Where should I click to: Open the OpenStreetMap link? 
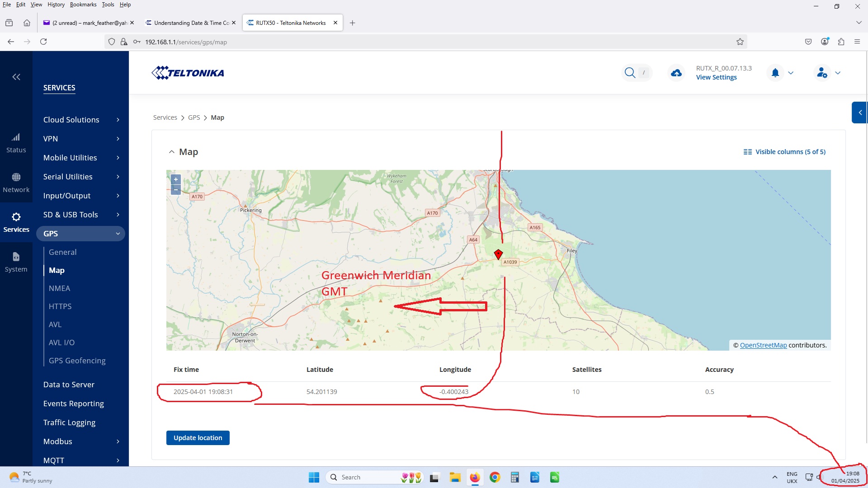point(763,345)
